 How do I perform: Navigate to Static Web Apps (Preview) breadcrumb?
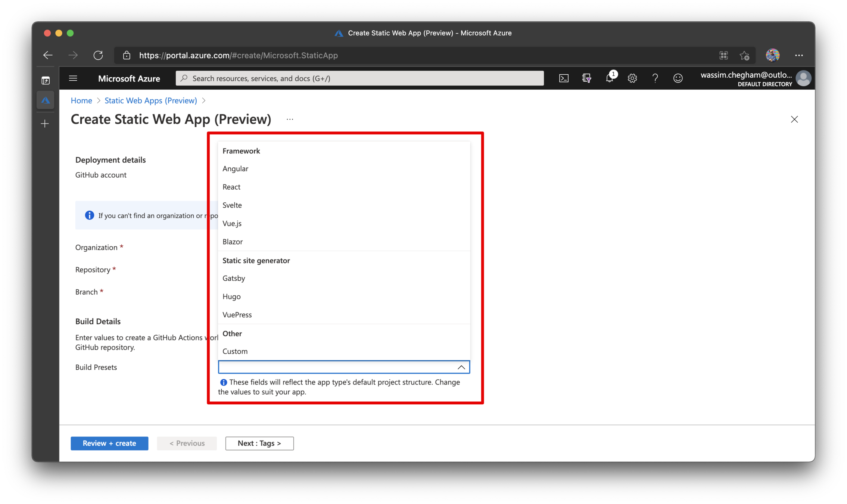pos(150,100)
